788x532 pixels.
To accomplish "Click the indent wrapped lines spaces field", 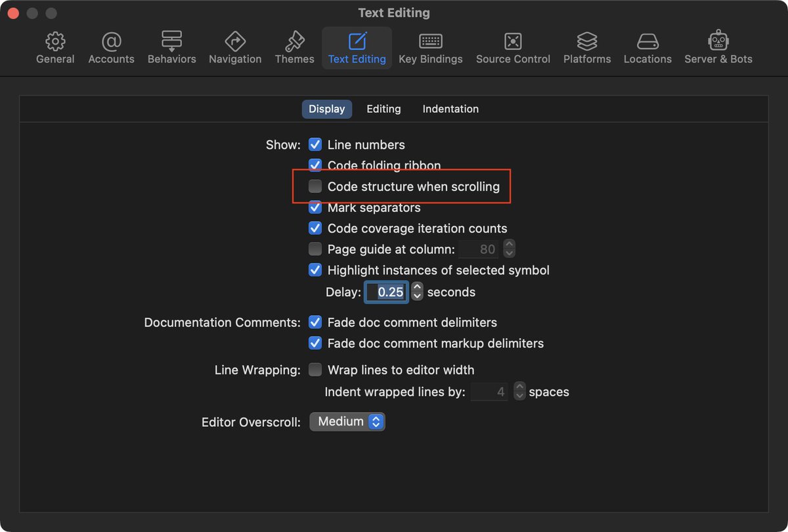I will coord(489,392).
